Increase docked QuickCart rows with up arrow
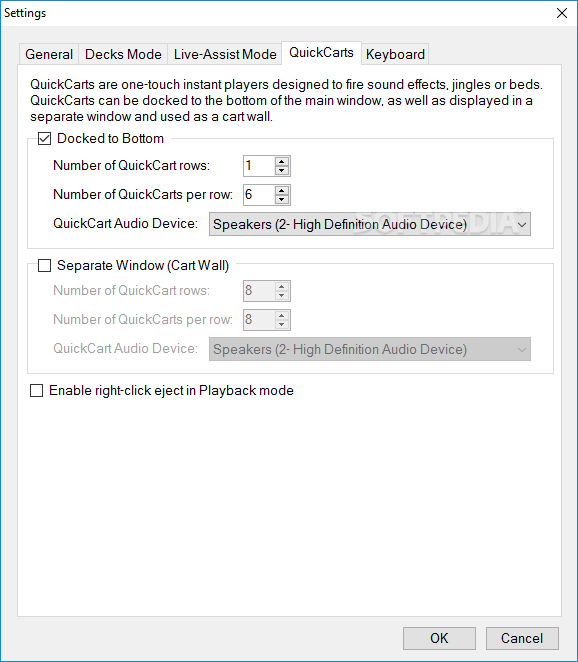Screen dimensions: 578x662 [x=282, y=161]
